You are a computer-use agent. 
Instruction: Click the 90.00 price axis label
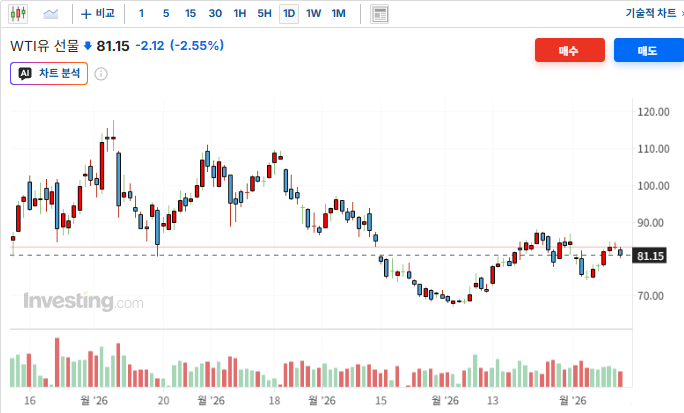click(650, 223)
